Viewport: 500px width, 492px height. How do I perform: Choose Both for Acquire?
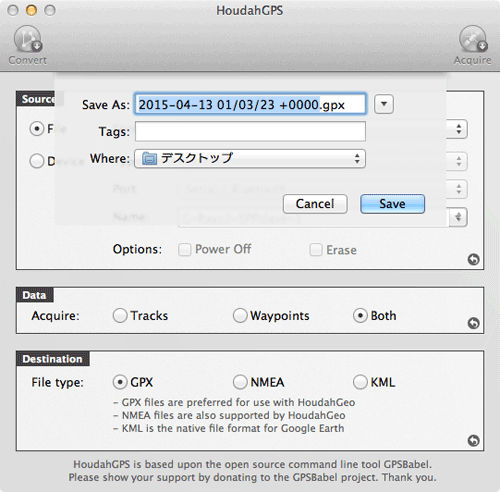[x=360, y=315]
